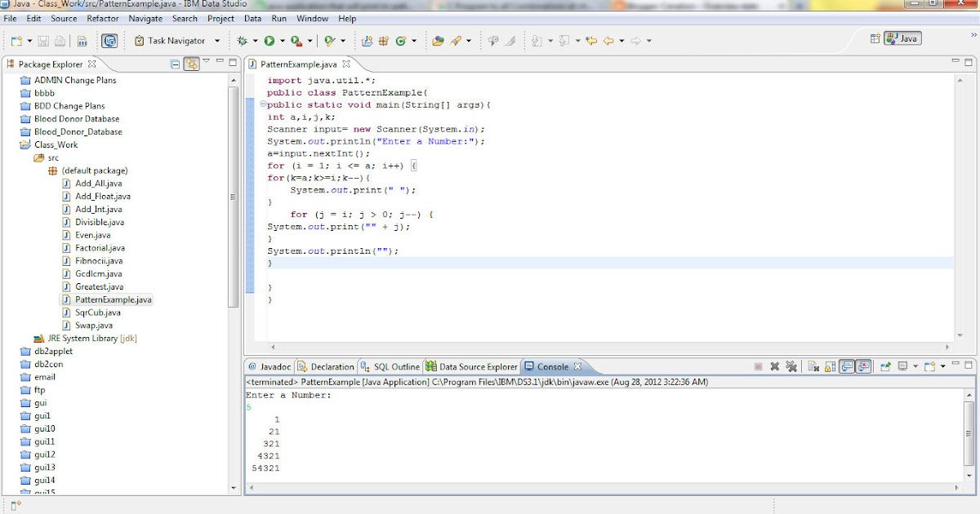Open the Refactor menu
Image resolution: width=980 pixels, height=514 pixels.
(x=102, y=18)
